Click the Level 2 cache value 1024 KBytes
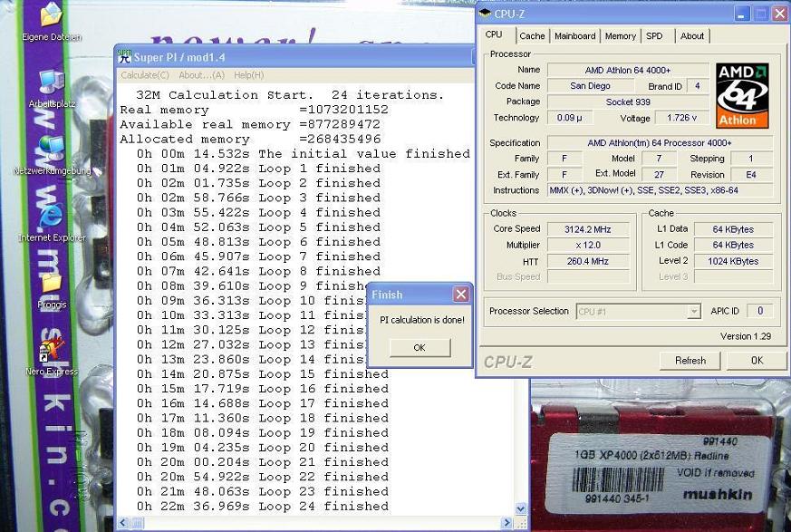 [x=733, y=261]
